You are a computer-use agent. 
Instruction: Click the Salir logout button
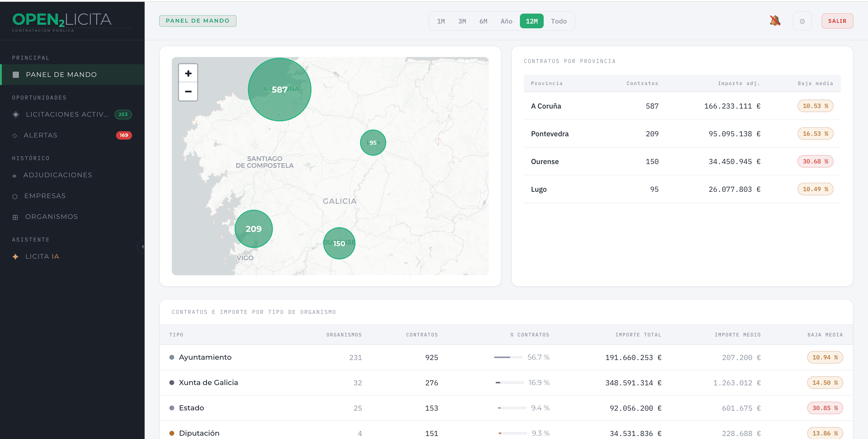pyautogui.click(x=837, y=21)
